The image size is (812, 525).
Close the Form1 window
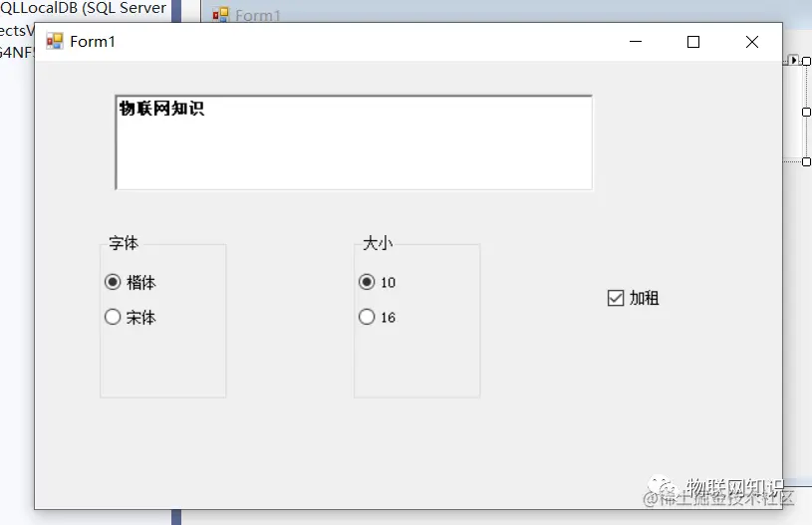coord(752,42)
